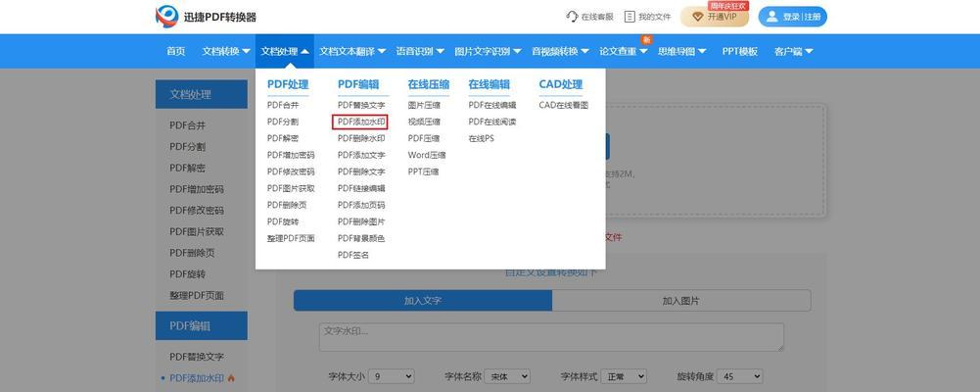This screenshot has width=980, height=392.
Task: Choose PDF替换文字 in the dropdown menu
Action: [x=361, y=105]
